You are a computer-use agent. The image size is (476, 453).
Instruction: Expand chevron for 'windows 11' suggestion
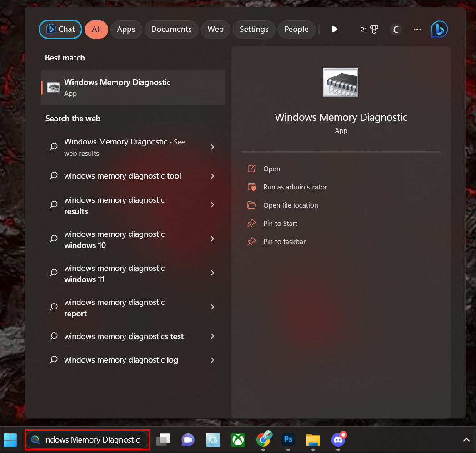point(212,273)
